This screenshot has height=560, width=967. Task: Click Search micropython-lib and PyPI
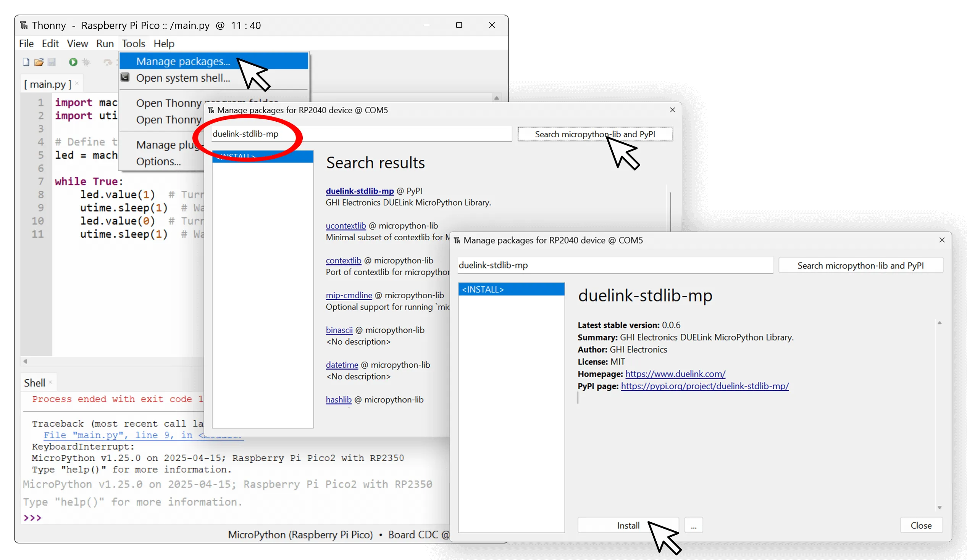[861, 265]
